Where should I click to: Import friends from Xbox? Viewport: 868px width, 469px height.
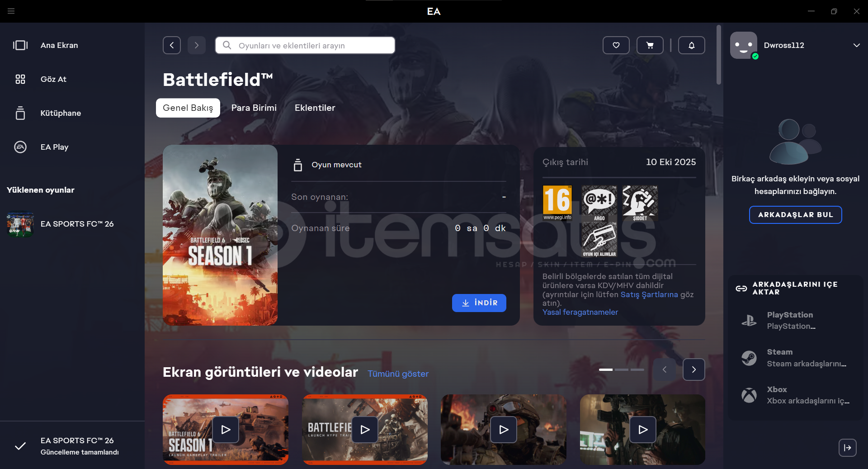(796, 395)
